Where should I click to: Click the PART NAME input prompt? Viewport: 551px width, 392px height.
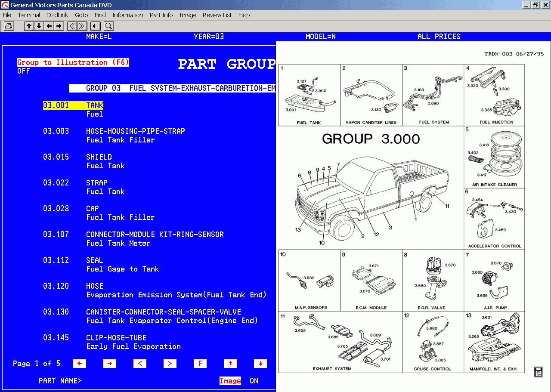60,381
